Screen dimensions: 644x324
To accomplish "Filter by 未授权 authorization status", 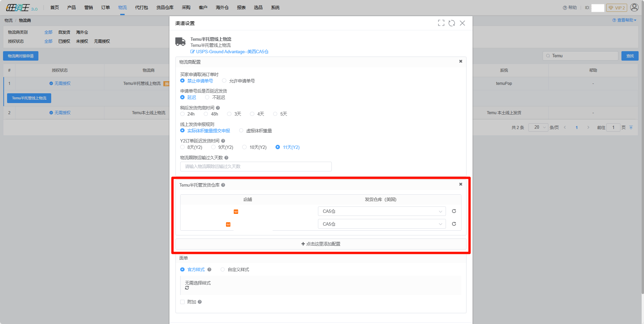I will coord(82,41).
